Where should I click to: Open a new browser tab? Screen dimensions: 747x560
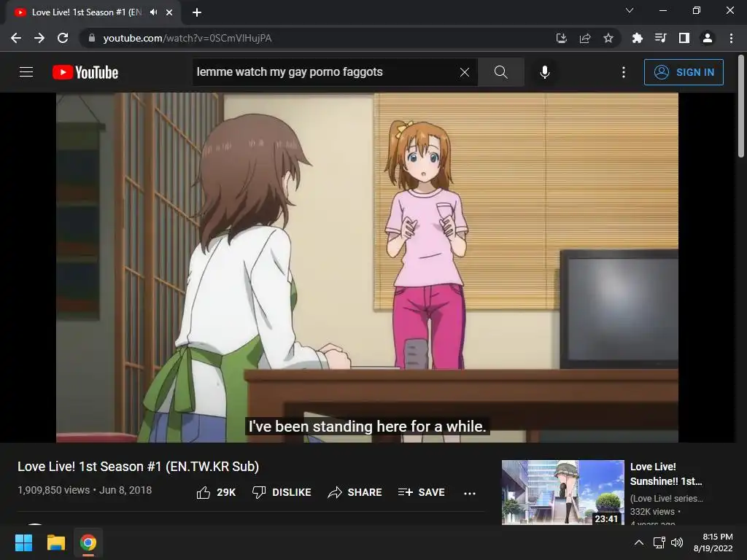(x=197, y=12)
